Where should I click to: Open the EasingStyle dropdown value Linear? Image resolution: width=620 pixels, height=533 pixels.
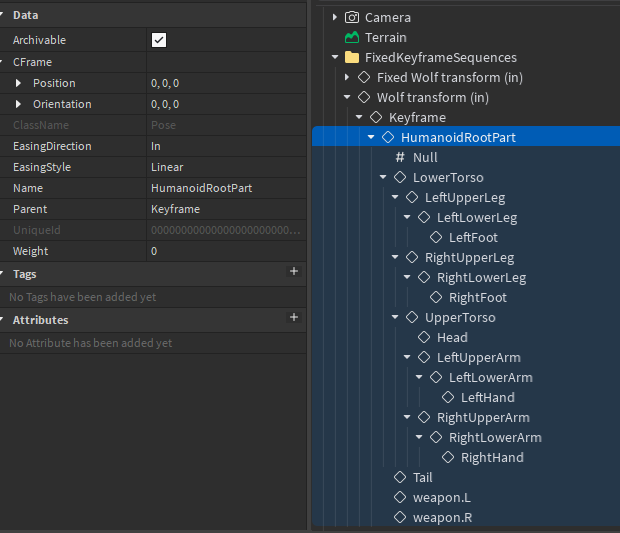[x=226, y=167]
